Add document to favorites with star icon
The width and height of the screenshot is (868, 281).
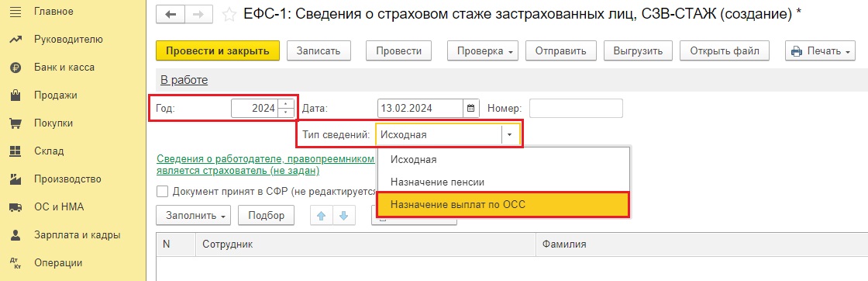pos(229,15)
